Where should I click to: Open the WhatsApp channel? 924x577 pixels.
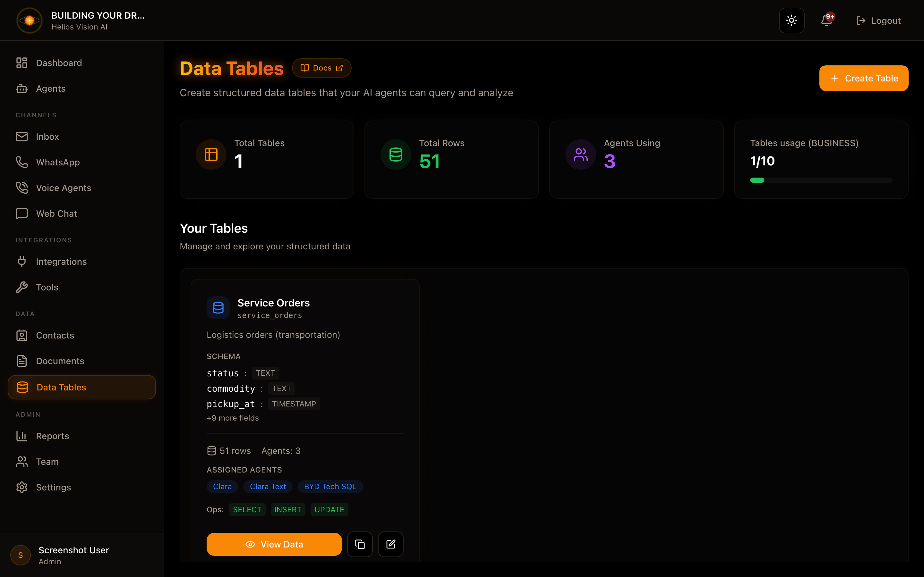click(x=58, y=162)
